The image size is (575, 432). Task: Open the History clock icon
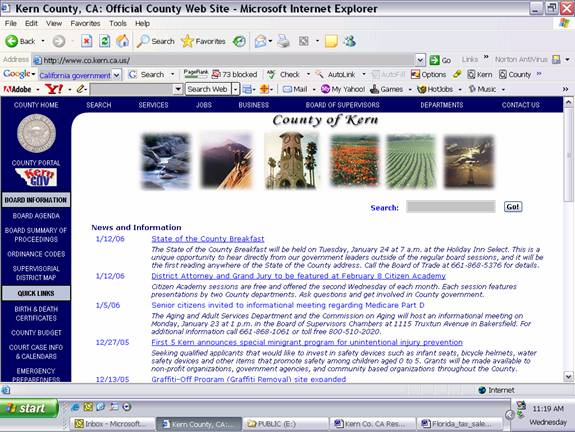[239, 41]
